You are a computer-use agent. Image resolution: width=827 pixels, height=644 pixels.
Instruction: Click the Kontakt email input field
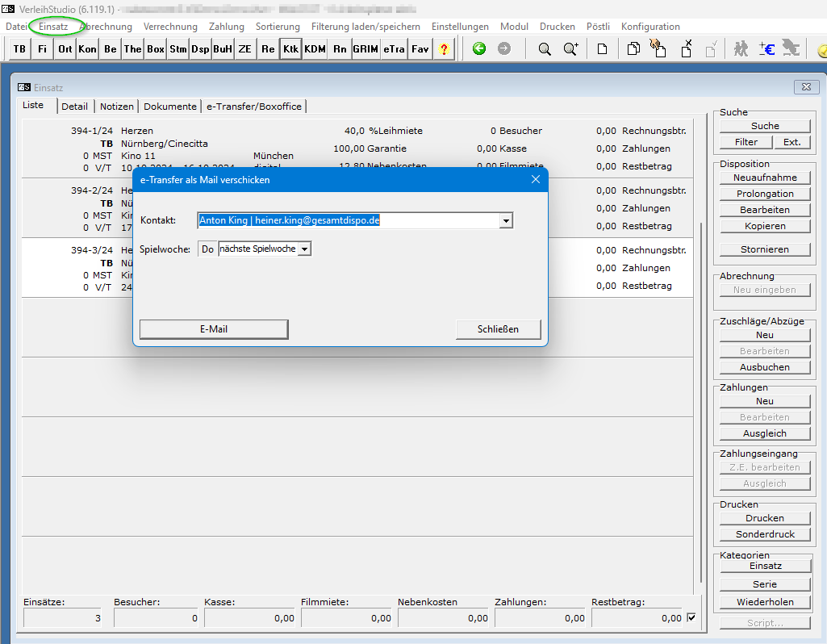347,221
